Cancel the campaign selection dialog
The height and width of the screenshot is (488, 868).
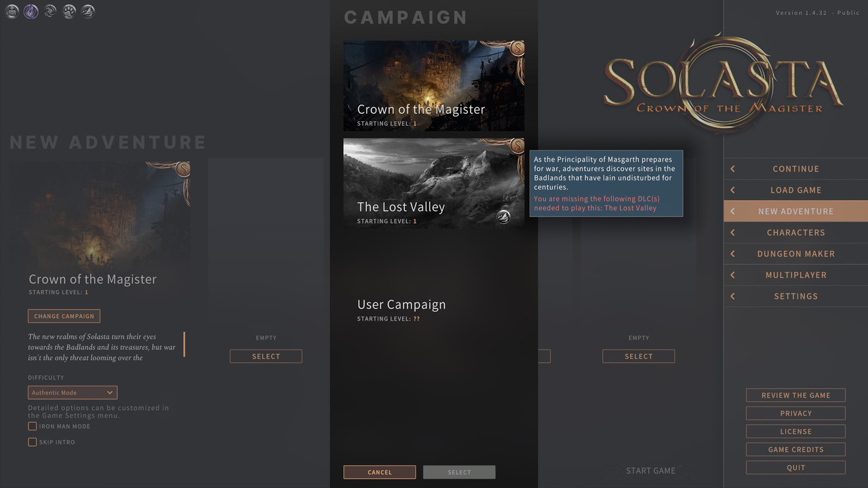click(x=380, y=472)
